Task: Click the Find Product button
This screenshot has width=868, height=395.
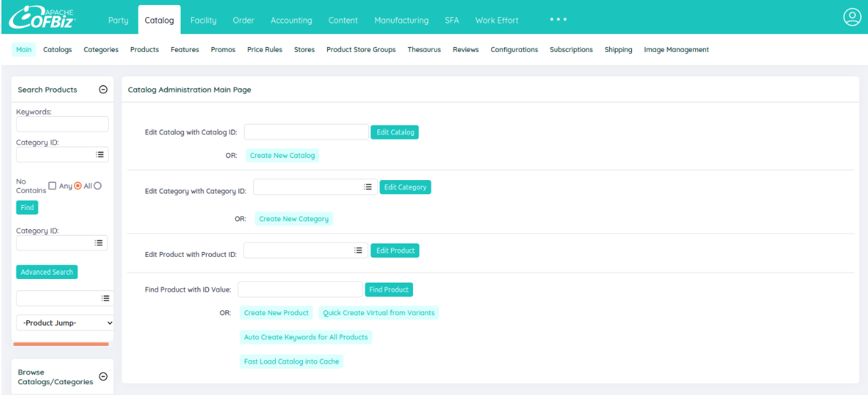Action: 389,290
